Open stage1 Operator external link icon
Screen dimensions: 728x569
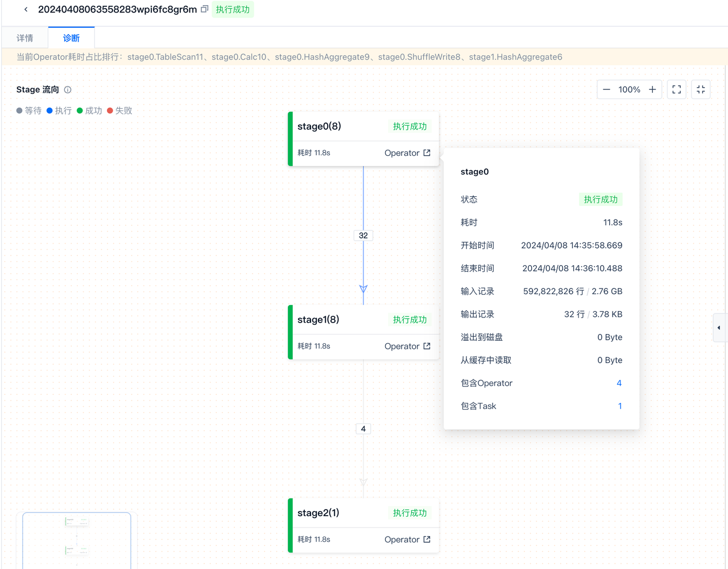coord(427,346)
